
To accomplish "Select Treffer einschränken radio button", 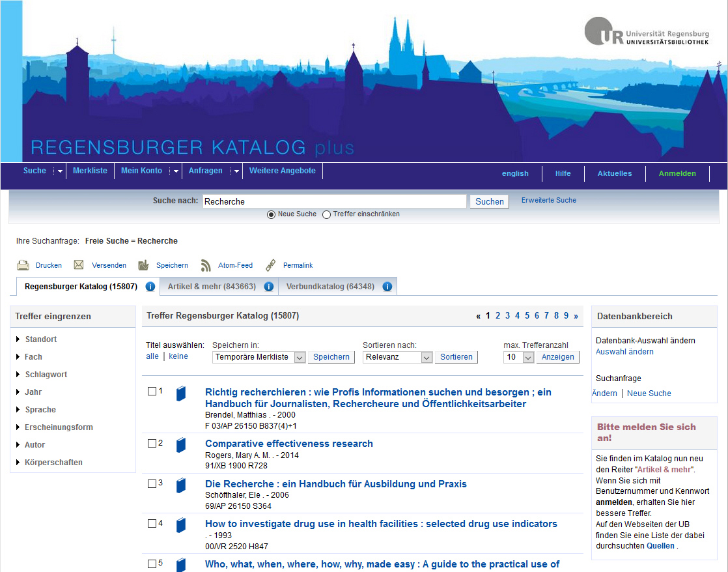I will (326, 215).
